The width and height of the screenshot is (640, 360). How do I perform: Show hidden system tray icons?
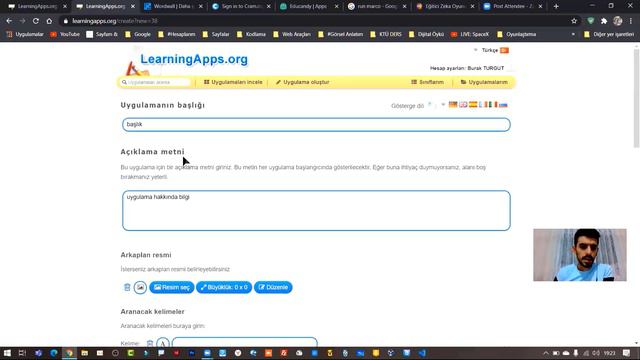pyautogui.click(x=546, y=353)
